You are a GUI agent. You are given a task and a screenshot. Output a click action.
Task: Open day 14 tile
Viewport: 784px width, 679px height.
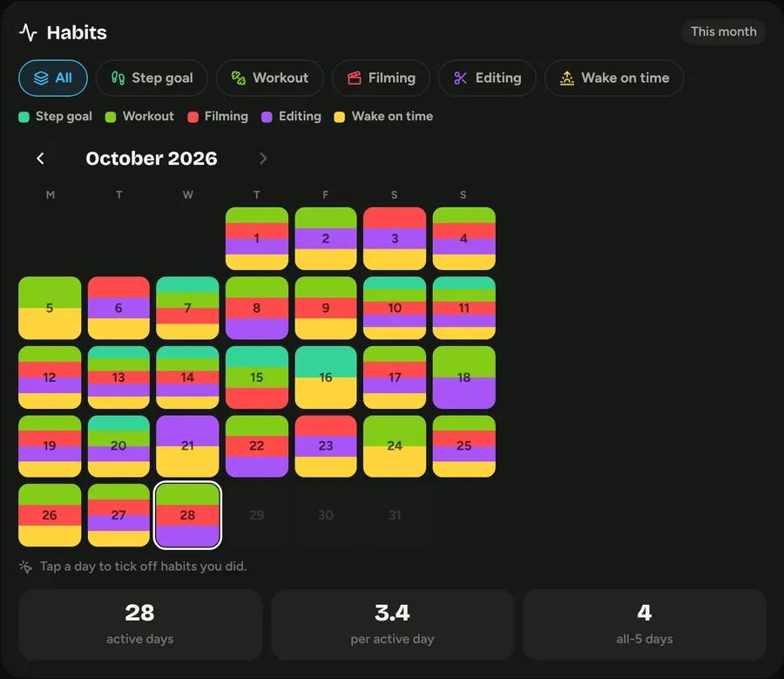187,377
